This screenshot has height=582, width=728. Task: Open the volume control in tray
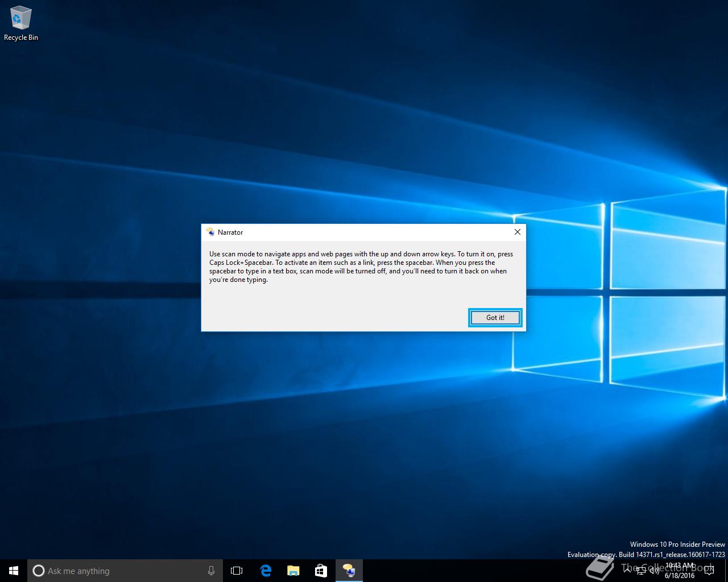click(x=654, y=571)
